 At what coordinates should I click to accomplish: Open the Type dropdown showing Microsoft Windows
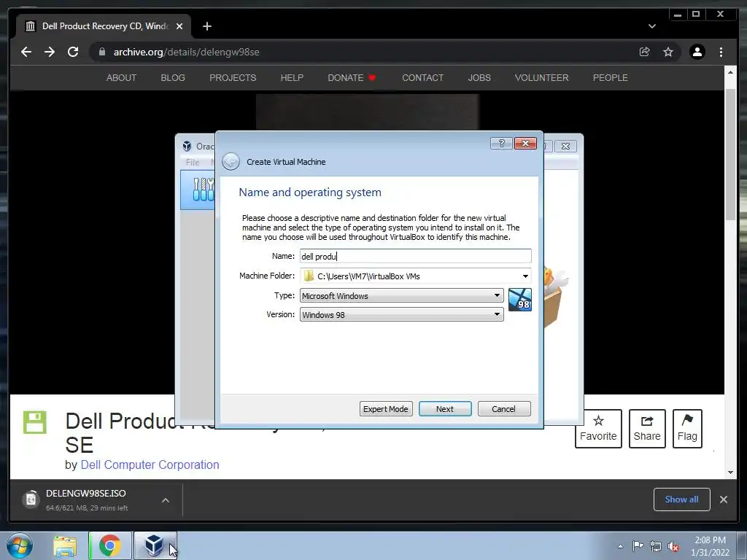pos(401,296)
